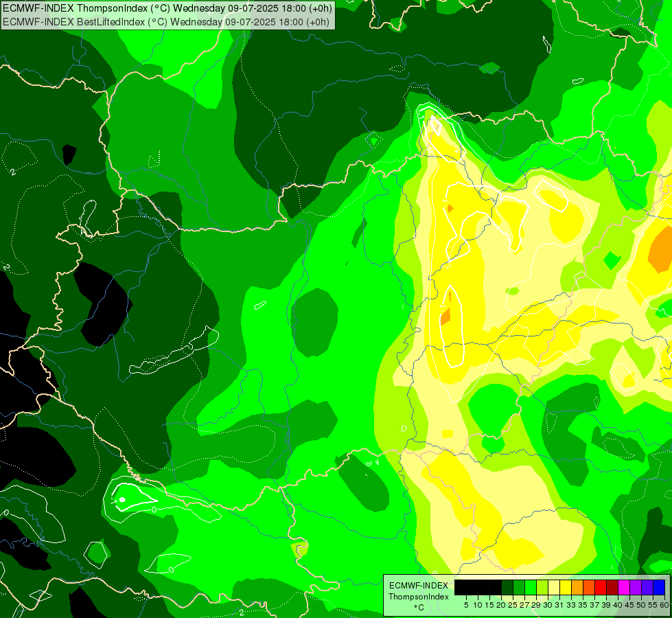
Task: Select the red 37–39 legend swatch
Action: pyautogui.click(x=601, y=587)
